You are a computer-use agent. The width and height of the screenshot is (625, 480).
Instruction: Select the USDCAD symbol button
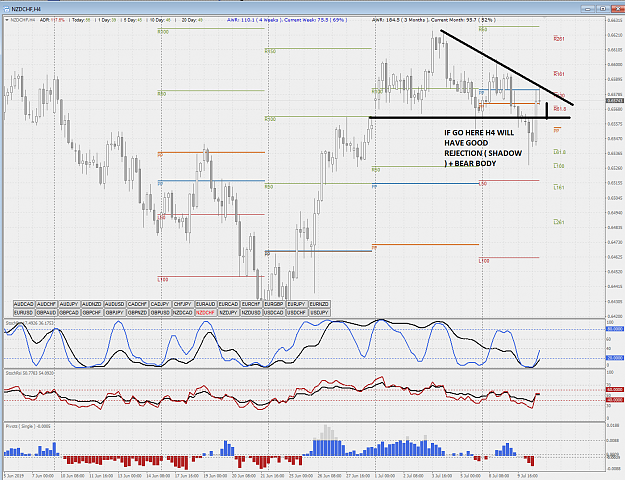tap(273, 313)
